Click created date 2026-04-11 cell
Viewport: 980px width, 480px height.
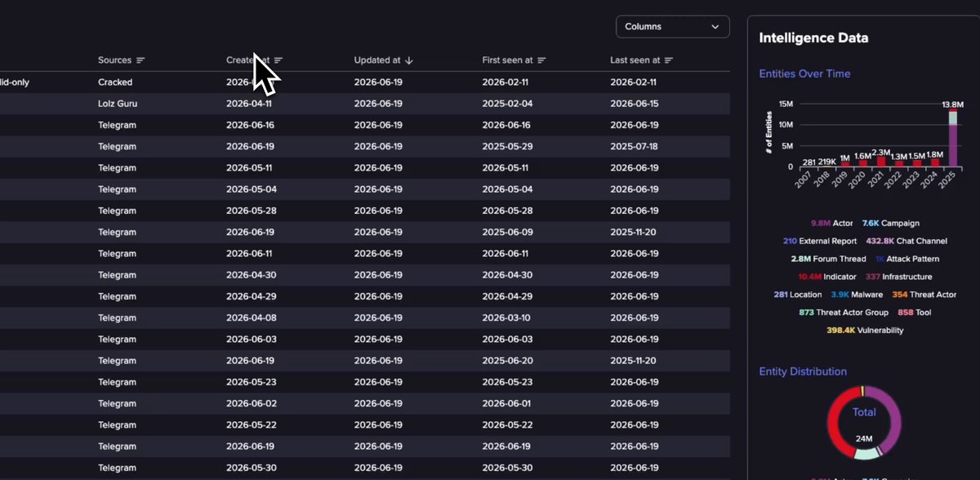(249, 104)
